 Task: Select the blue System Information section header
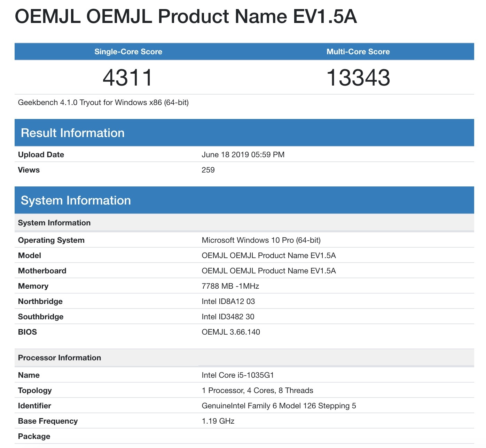(76, 200)
